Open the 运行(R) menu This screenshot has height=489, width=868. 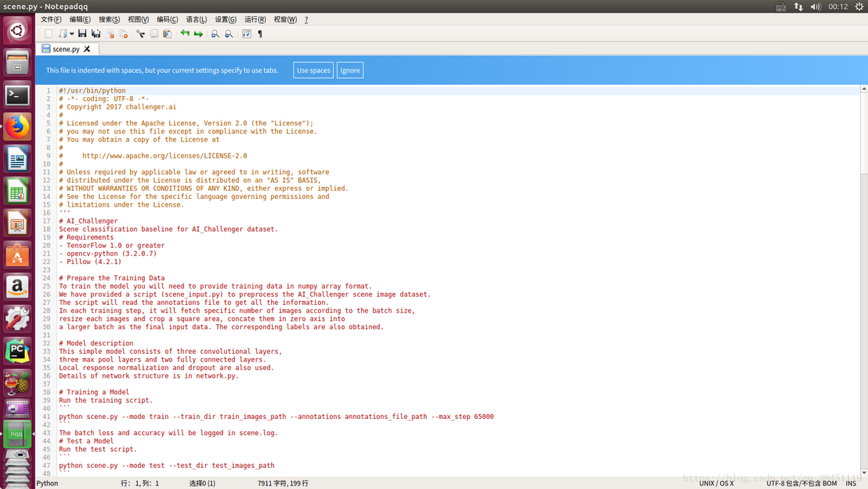click(255, 20)
